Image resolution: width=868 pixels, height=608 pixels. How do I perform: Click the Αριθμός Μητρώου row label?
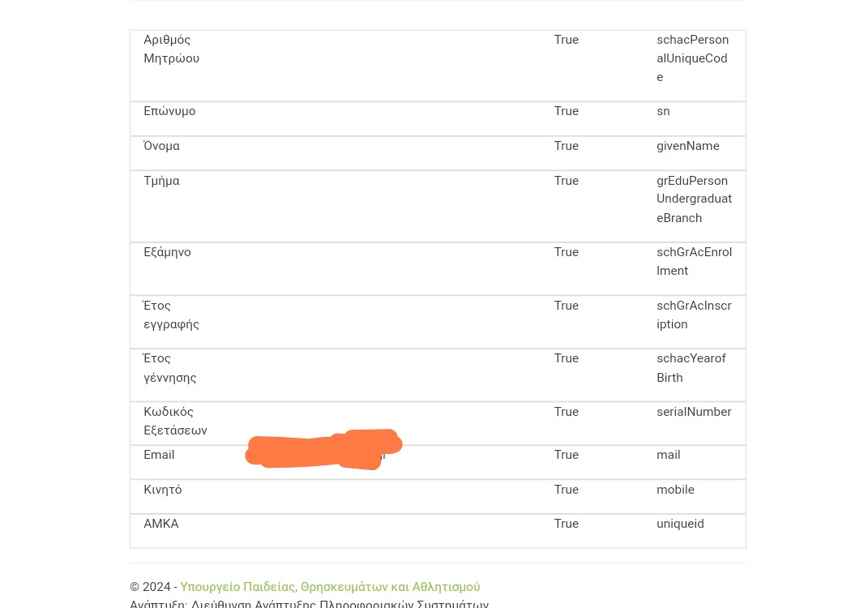pos(172,49)
